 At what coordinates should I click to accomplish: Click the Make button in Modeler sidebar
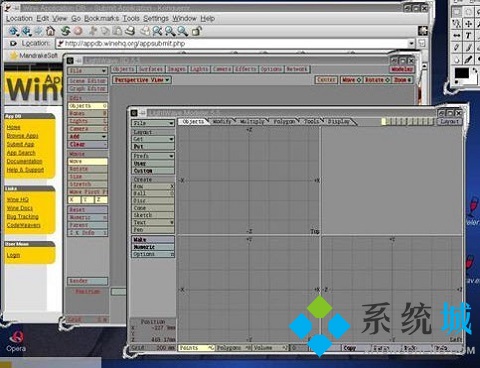153,240
